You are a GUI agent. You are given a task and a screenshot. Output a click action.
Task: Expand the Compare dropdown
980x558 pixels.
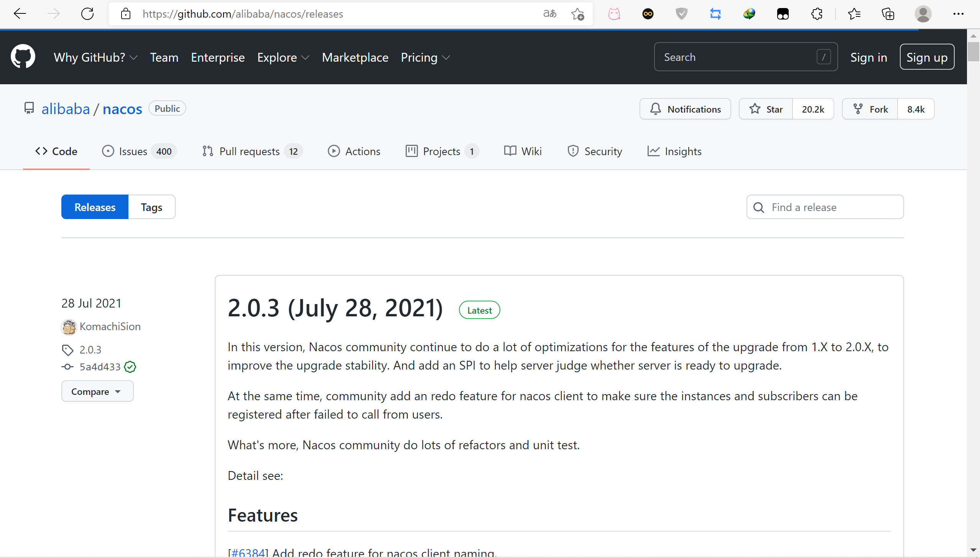pyautogui.click(x=97, y=391)
